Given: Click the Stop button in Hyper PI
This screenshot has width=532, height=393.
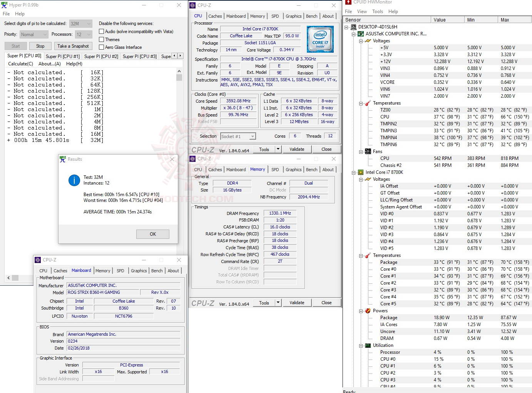Looking at the screenshot, I should [40, 46].
